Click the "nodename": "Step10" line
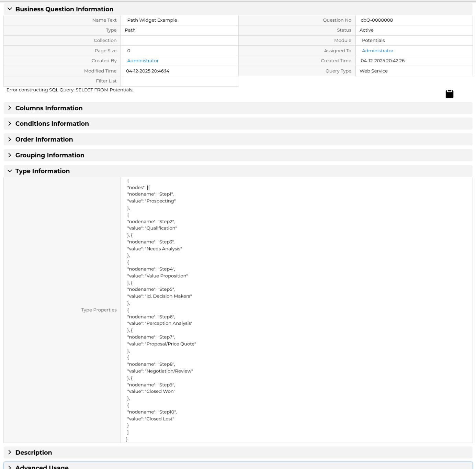 [x=152, y=412]
